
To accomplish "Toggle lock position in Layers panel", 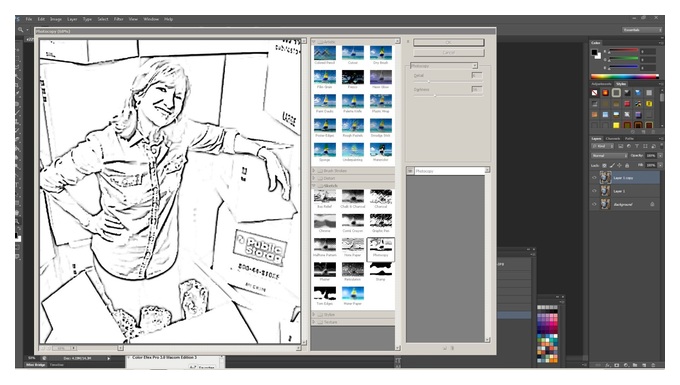I will pyautogui.click(x=619, y=166).
